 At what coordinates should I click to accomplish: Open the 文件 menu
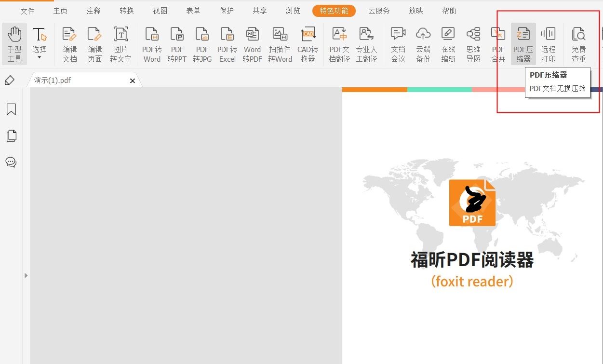click(27, 10)
